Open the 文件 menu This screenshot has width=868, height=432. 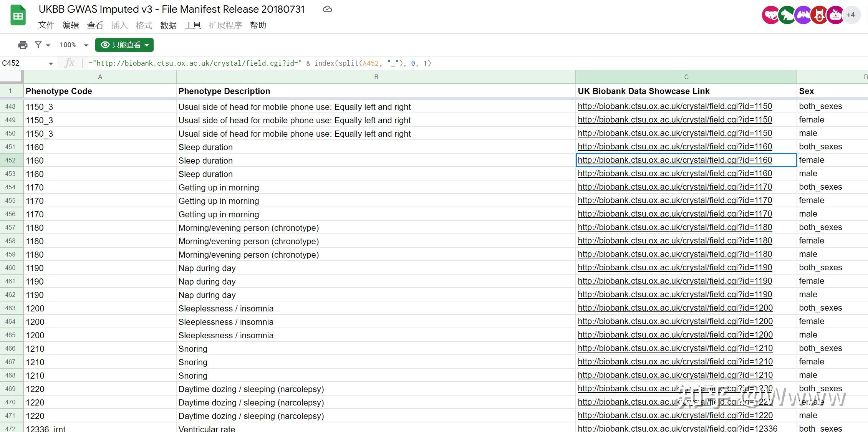pos(46,25)
